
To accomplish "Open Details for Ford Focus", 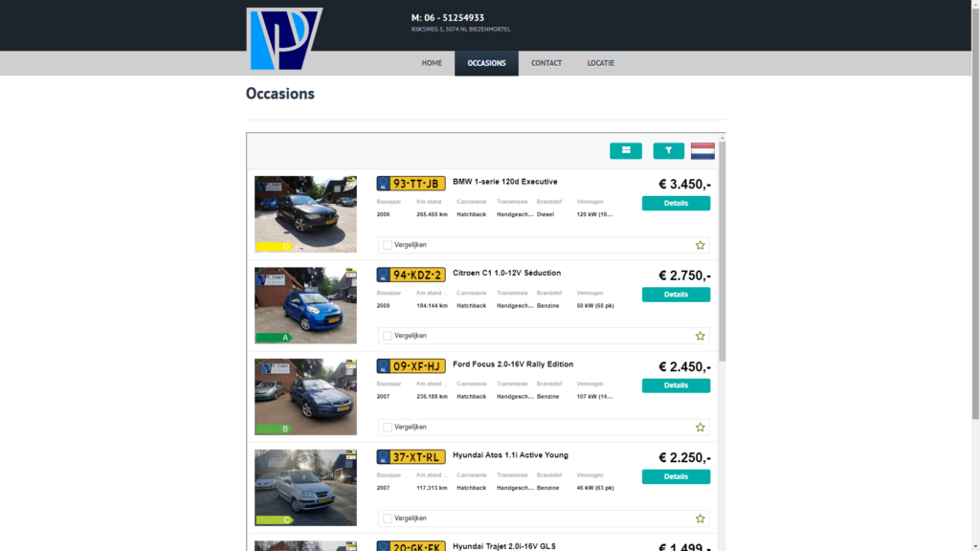I will pos(676,386).
